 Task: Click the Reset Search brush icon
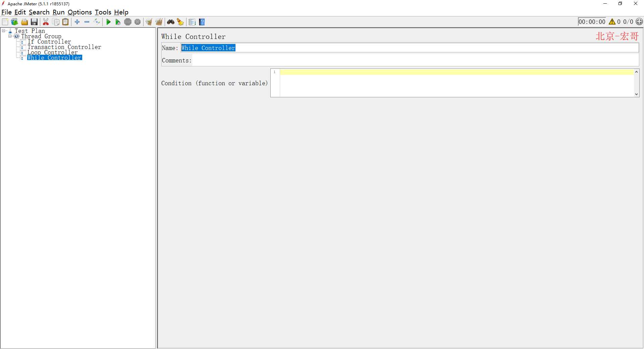(x=180, y=22)
